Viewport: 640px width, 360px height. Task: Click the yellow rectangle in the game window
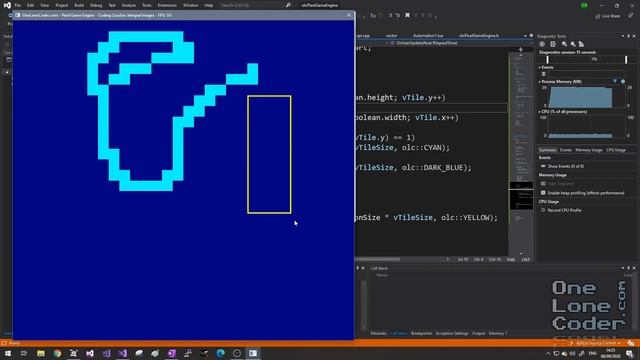(269, 154)
